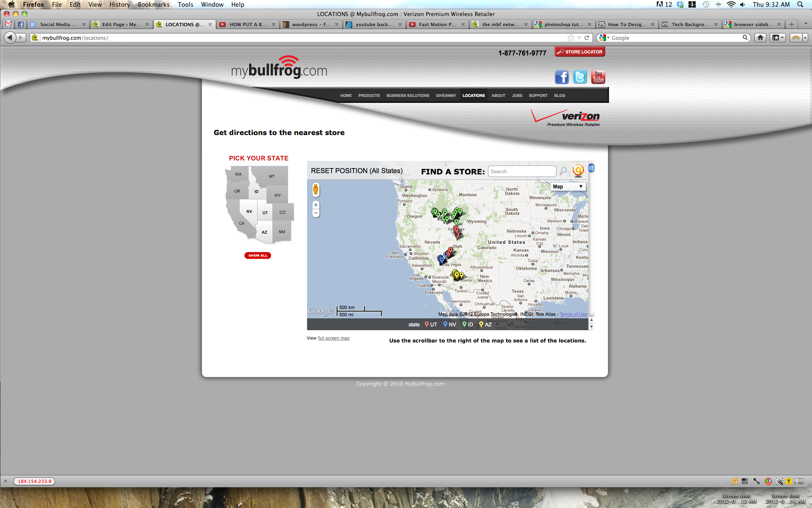Reload the page with the refresh icon
Viewport: 812px width, 508px height.
(x=587, y=38)
